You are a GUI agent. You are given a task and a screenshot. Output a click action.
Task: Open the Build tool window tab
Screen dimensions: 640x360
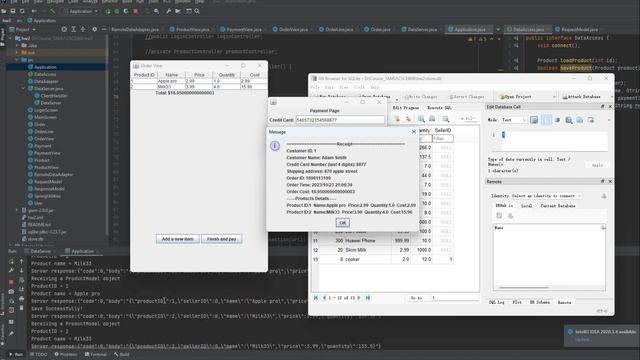click(x=122, y=354)
